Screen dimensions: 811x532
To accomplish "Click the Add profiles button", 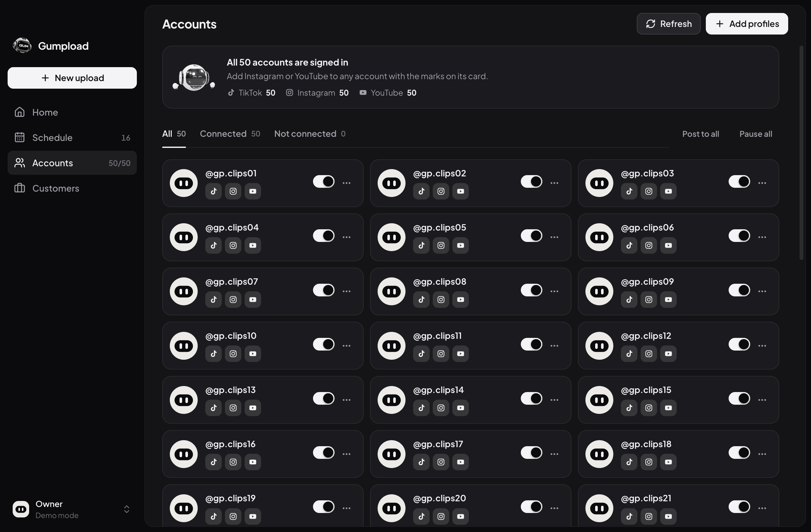I will tap(747, 24).
